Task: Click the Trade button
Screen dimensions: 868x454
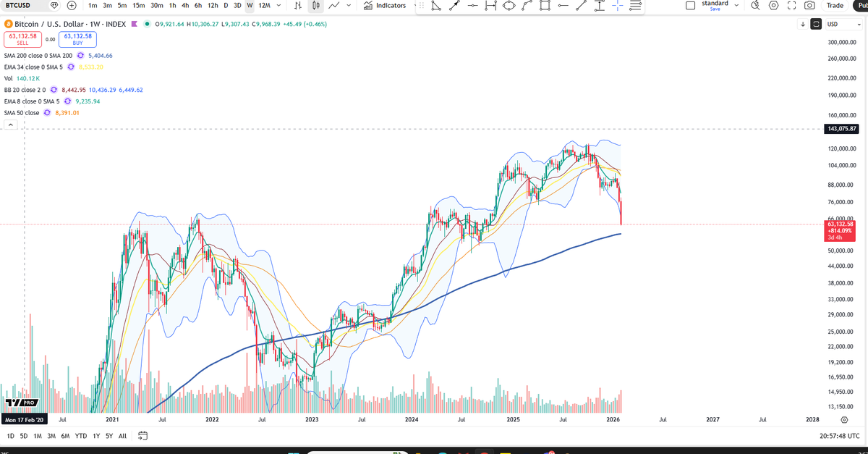Action: (835, 5)
